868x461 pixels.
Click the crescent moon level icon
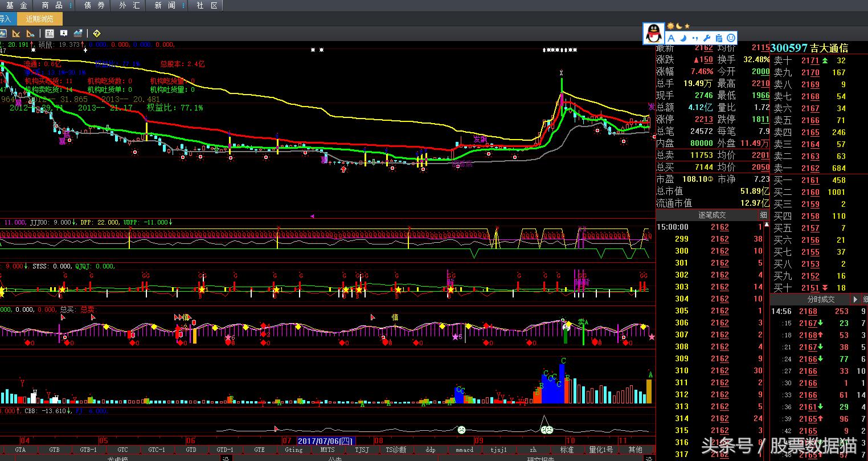(x=679, y=26)
